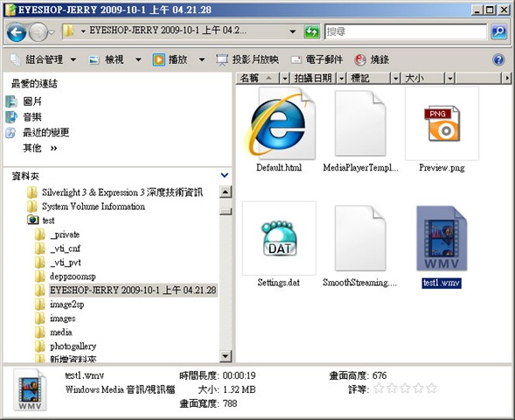515x420 pixels.
Task: Expand the address bar history dropdown
Action: coord(292,31)
